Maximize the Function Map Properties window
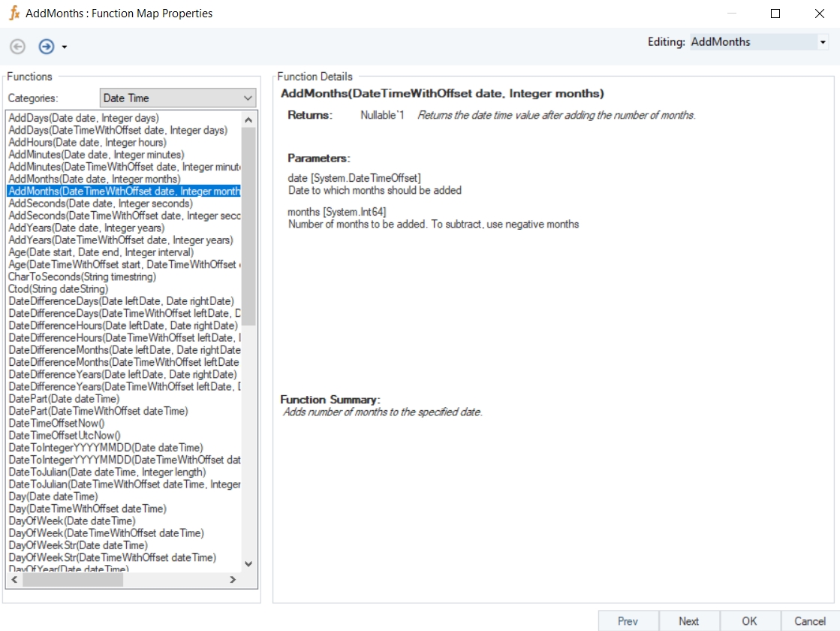The width and height of the screenshot is (840, 631). coord(775,14)
